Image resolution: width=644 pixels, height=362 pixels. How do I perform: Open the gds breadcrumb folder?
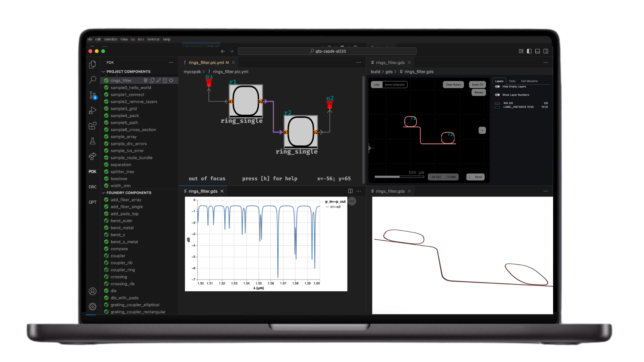pos(389,72)
